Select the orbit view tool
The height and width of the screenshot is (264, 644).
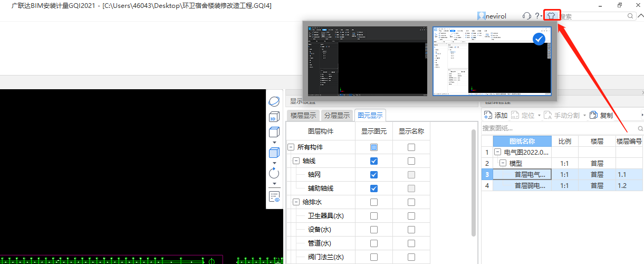[x=274, y=101]
